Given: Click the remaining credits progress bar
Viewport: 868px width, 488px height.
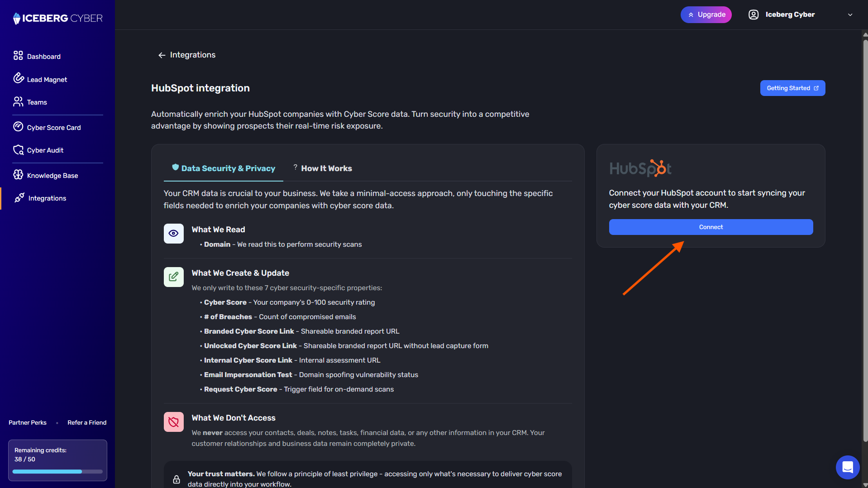Looking at the screenshot, I should (57, 472).
